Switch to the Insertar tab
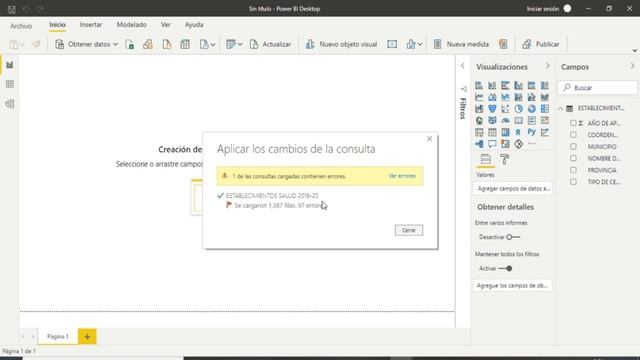 click(x=91, y=25)
